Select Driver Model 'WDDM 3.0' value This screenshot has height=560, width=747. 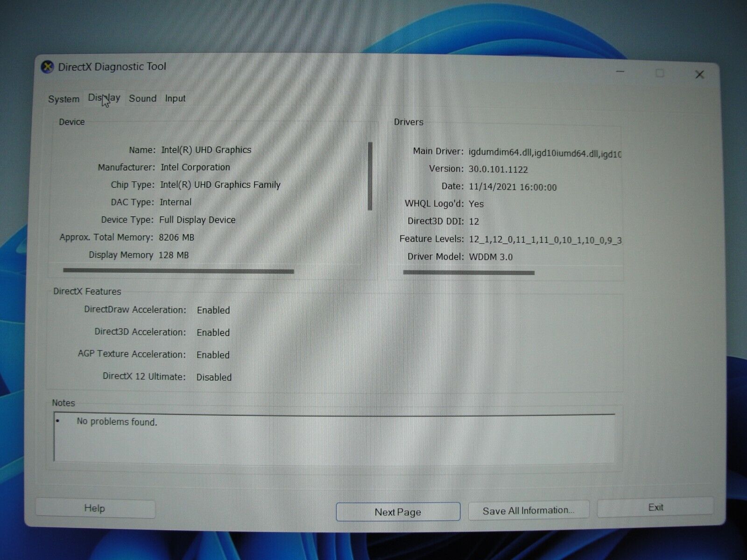tap(491, 257)
